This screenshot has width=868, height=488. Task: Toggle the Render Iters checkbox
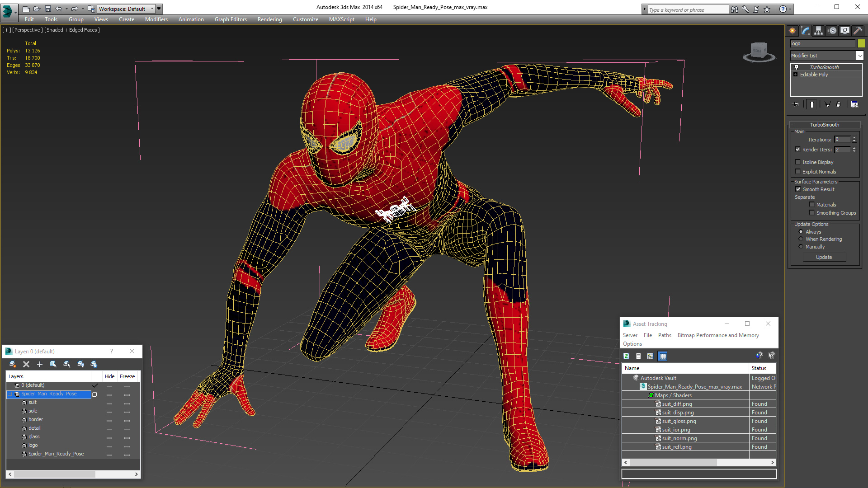[798, 150]
